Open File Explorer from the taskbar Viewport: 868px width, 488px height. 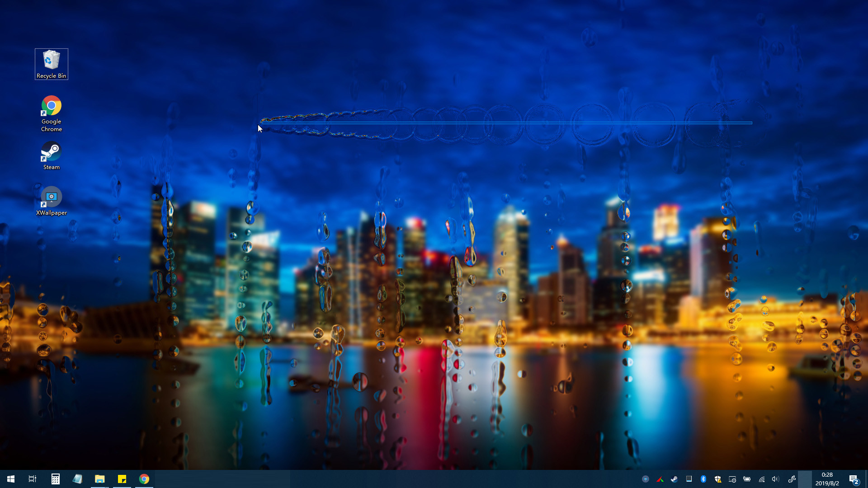[x=99, y=479]
